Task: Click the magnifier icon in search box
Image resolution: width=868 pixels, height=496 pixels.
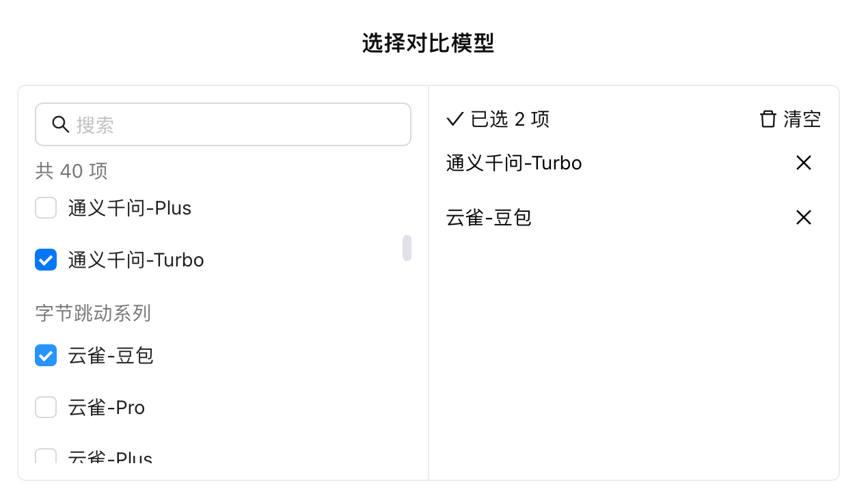Action: click(x=61, y=124)
